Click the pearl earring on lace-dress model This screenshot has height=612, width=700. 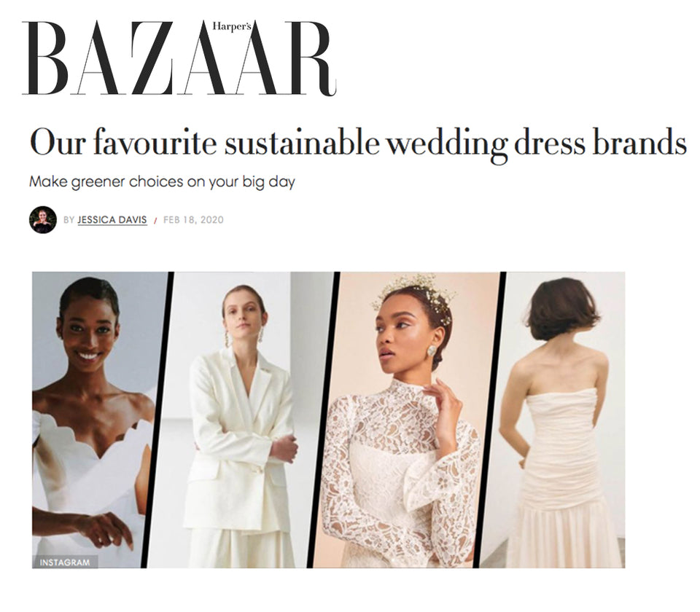pos(432,351)
